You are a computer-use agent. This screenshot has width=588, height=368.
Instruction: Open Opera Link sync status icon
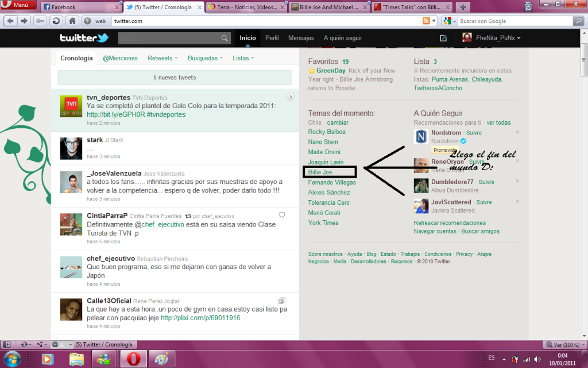point(24,344)
